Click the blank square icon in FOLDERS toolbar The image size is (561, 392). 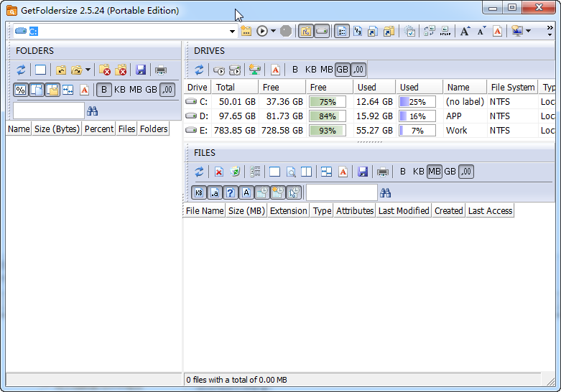40,70
